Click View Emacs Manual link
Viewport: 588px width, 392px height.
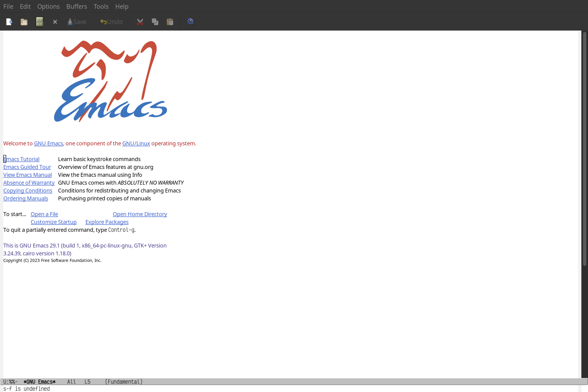pyautogui.click(x=28, y=175)
